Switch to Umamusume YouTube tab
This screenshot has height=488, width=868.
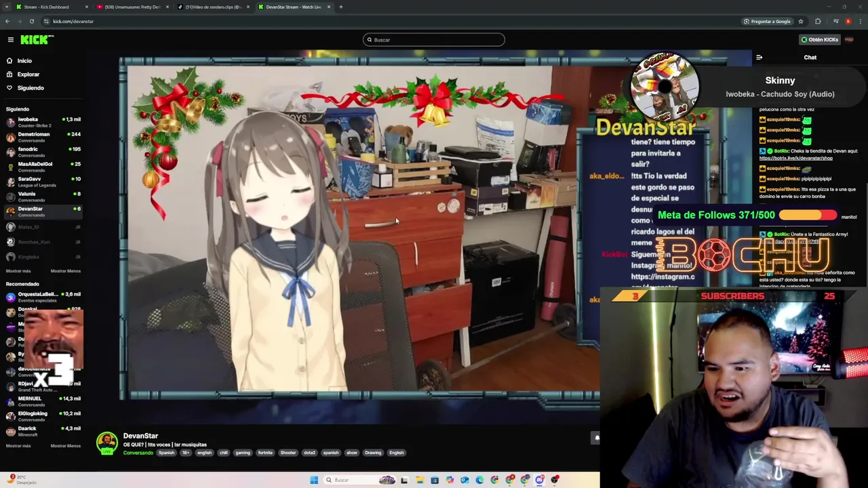133,7
